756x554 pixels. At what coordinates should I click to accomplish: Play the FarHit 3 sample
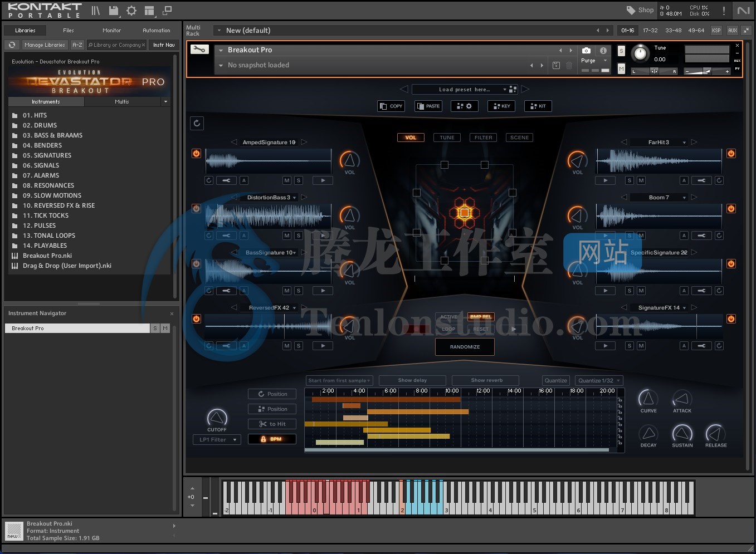606,180
